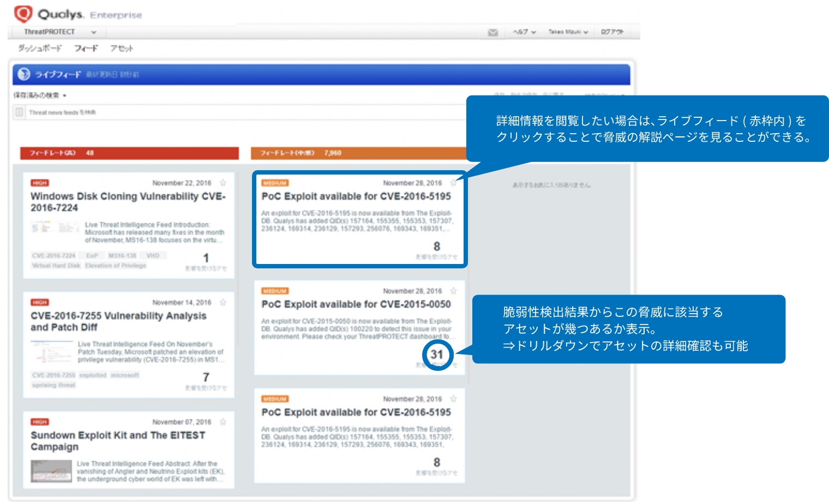829x504 pixels.
Task: Click the uprising threat tag
Action: pos(53,385)
